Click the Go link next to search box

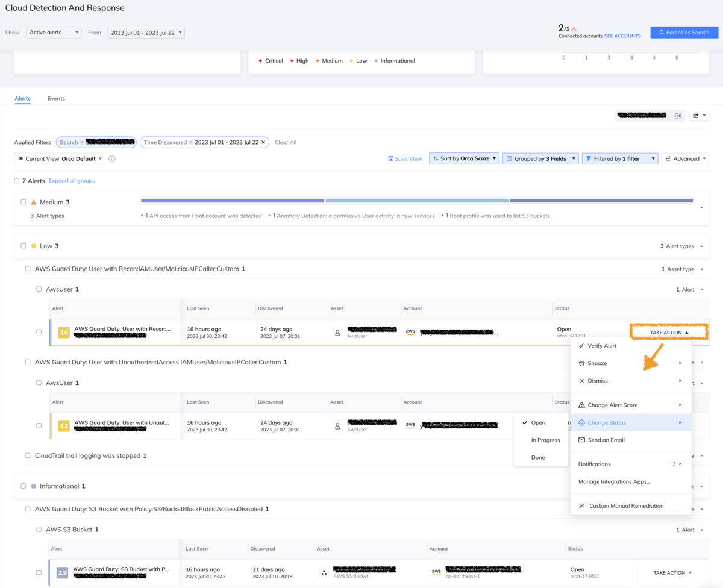tap(678, 116)
